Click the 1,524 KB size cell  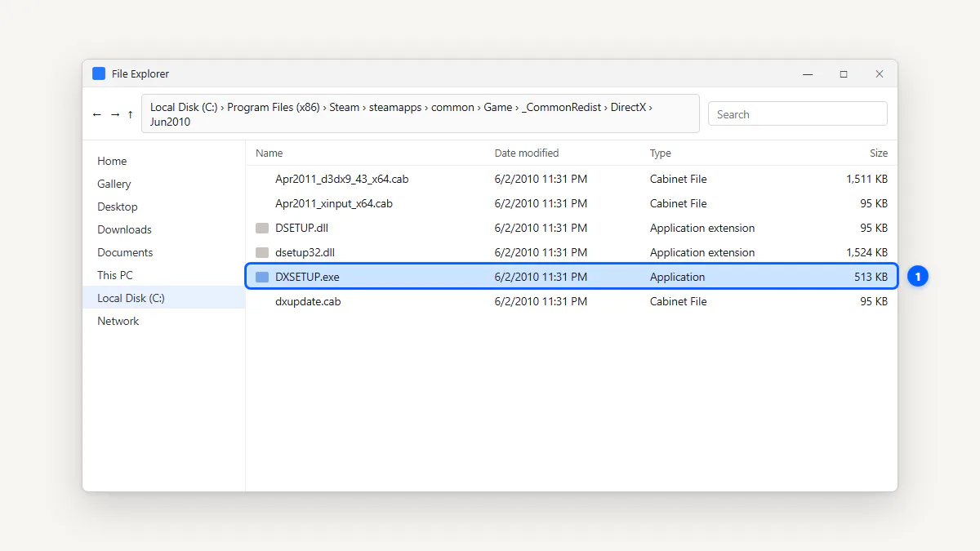point(866,252)
